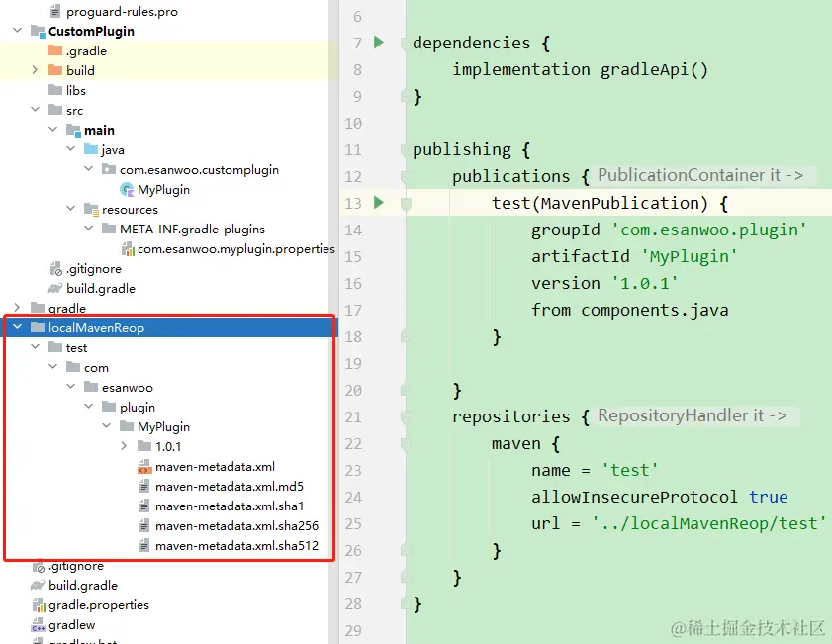
Task: Run the dependencies block gutter arrow
Action: [378, 42]
